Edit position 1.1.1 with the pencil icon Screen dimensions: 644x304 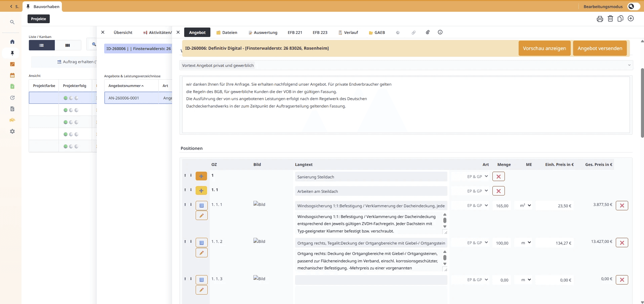(201, 215)
